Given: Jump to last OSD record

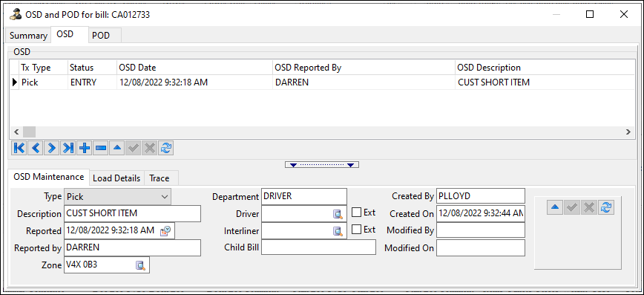Looking at the screenshot, I should pyautogui.click(x=68, y=148).
